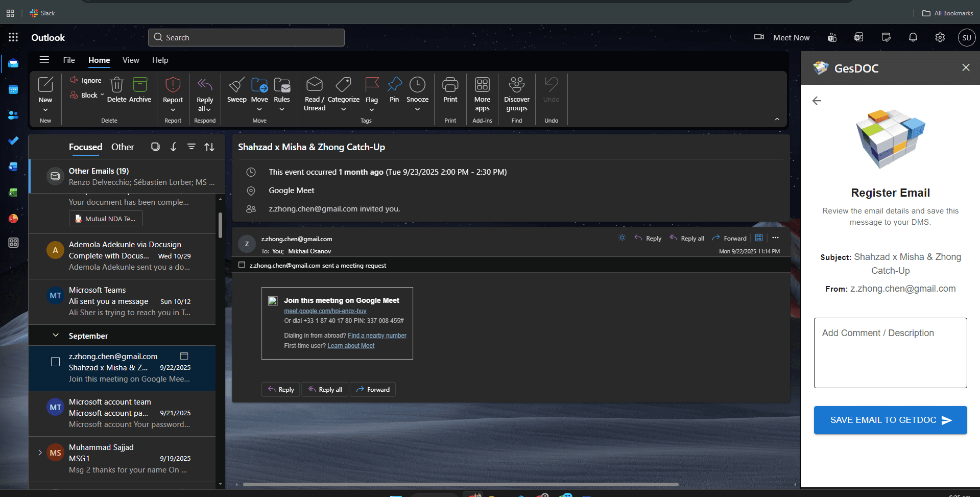Open More apps add-ins
This screenshot has height=497, width=980.
click(x=482, y=94)
